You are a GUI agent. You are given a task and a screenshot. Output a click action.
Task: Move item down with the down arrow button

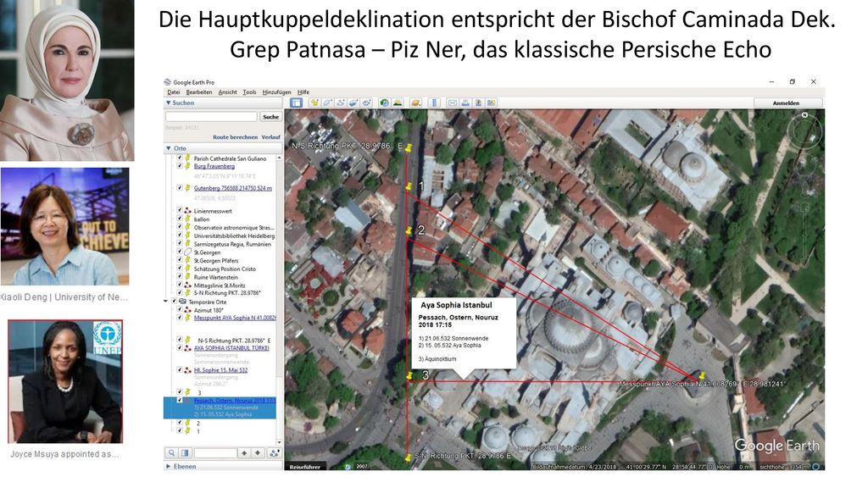[258, 452]
